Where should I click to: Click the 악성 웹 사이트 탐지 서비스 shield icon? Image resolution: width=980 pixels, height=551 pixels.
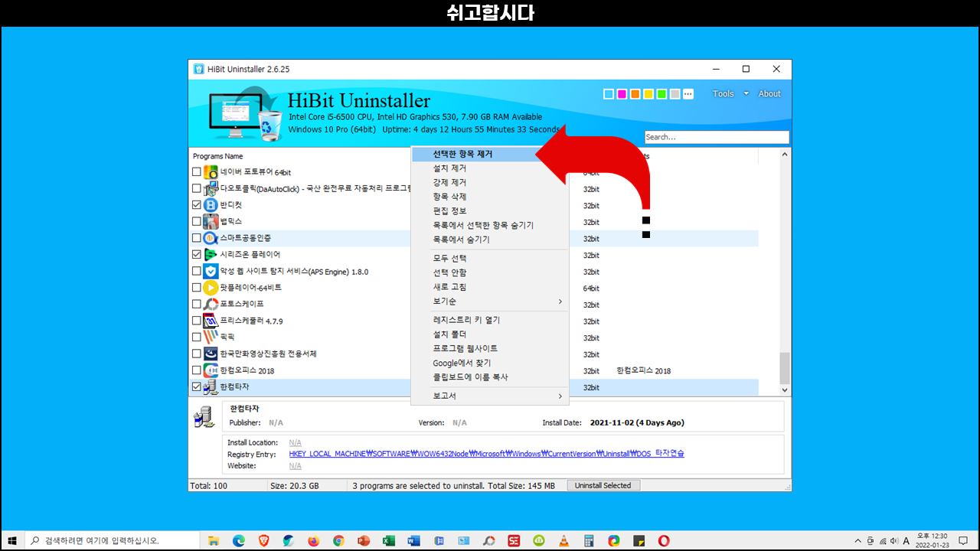pyautogui.click(x=211, y=271)
